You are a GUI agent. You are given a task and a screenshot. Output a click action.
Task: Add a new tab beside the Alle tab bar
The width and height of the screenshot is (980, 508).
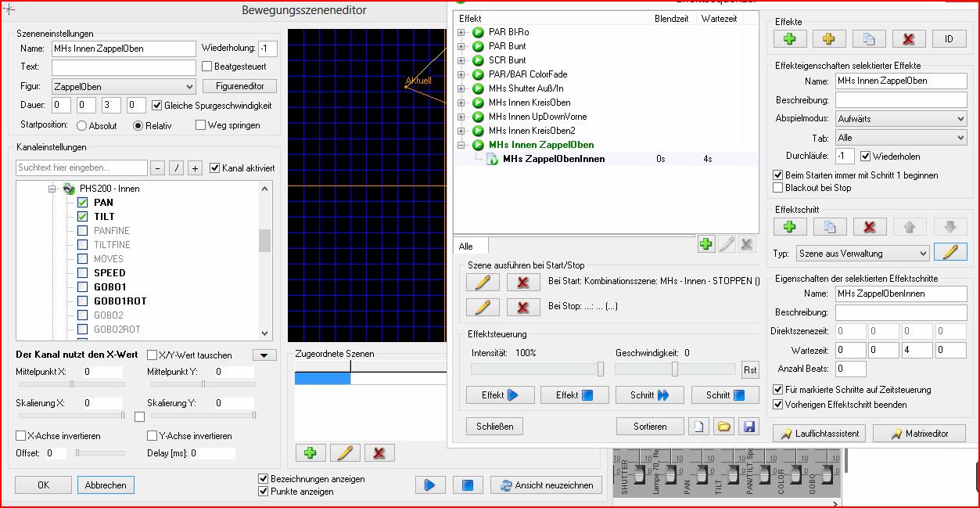click(x=706, y=244)
